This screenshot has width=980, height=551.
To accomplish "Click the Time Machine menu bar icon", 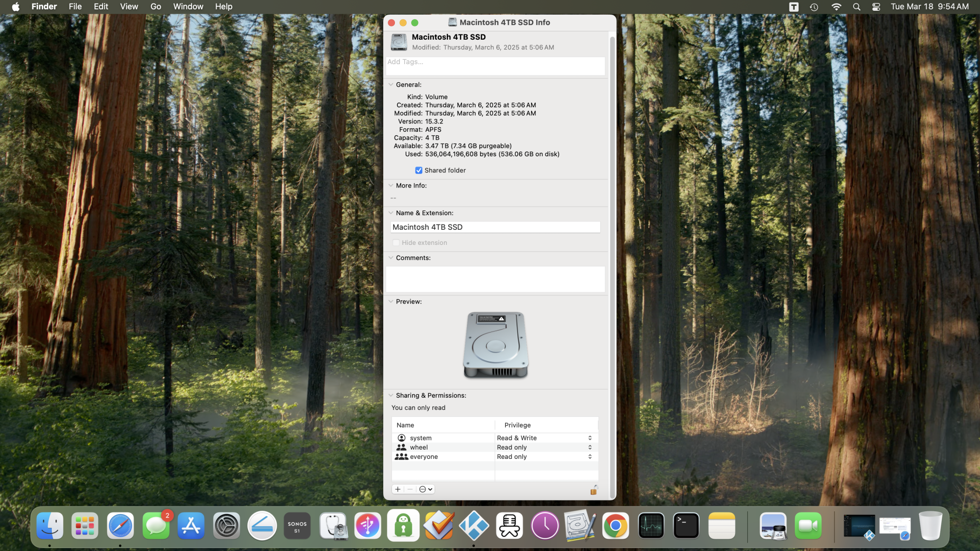I will [814, 6].
